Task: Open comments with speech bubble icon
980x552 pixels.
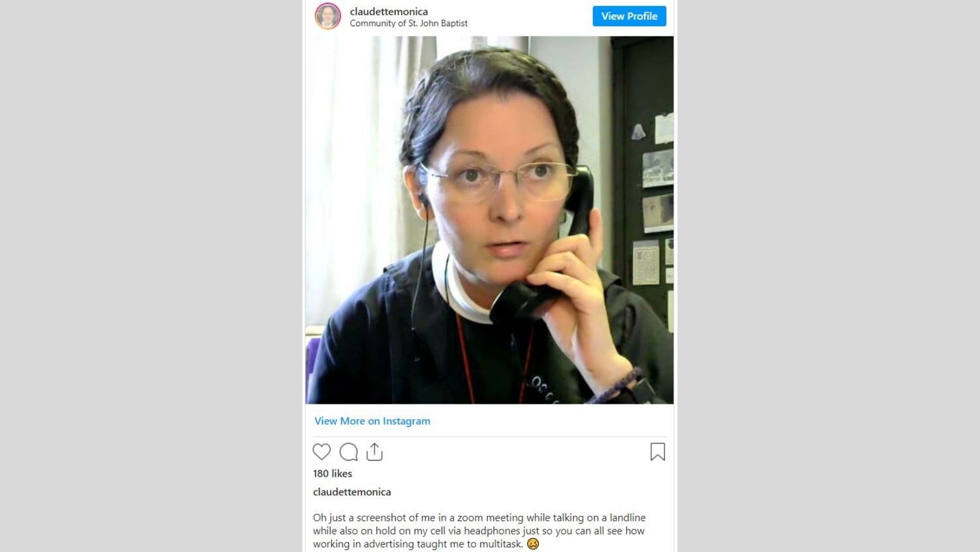Action: click(x=348, y=452)
